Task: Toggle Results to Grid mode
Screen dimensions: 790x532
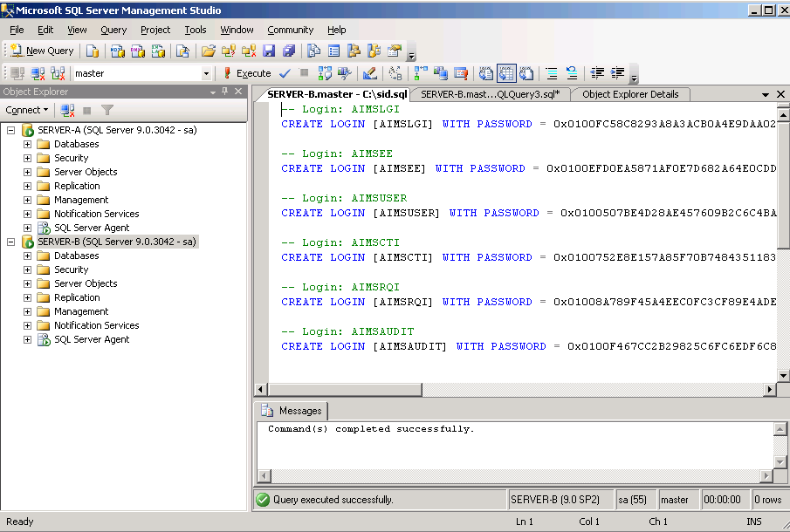Action: pyautogui.click(x=507, y=74)
